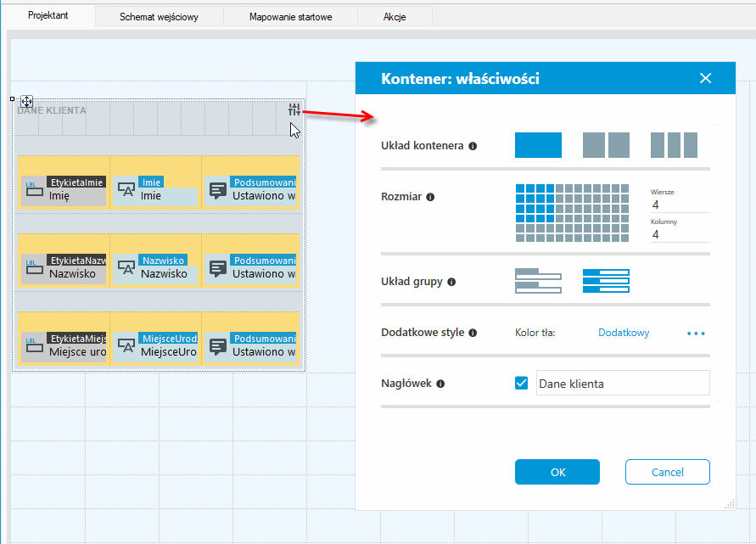This screenshot has width=756, height=544.
Task: Click the move handle of the container
Action: coord(26,101)
